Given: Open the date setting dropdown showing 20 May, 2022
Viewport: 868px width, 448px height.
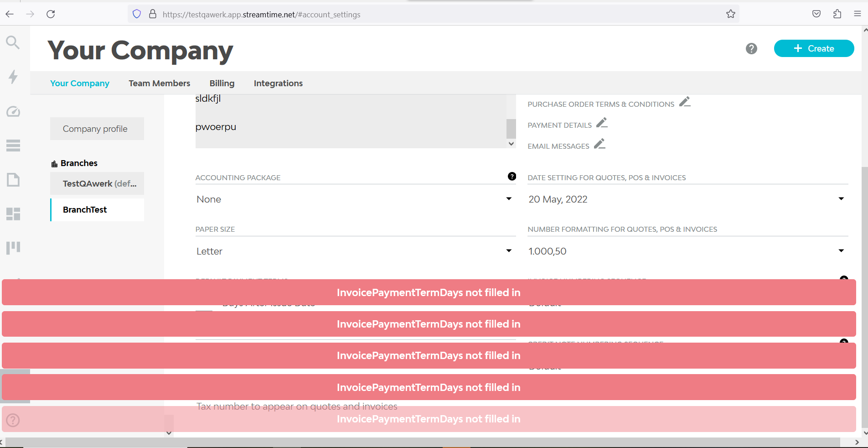Looking at the screenshot, I should click(x=687, y=199).
